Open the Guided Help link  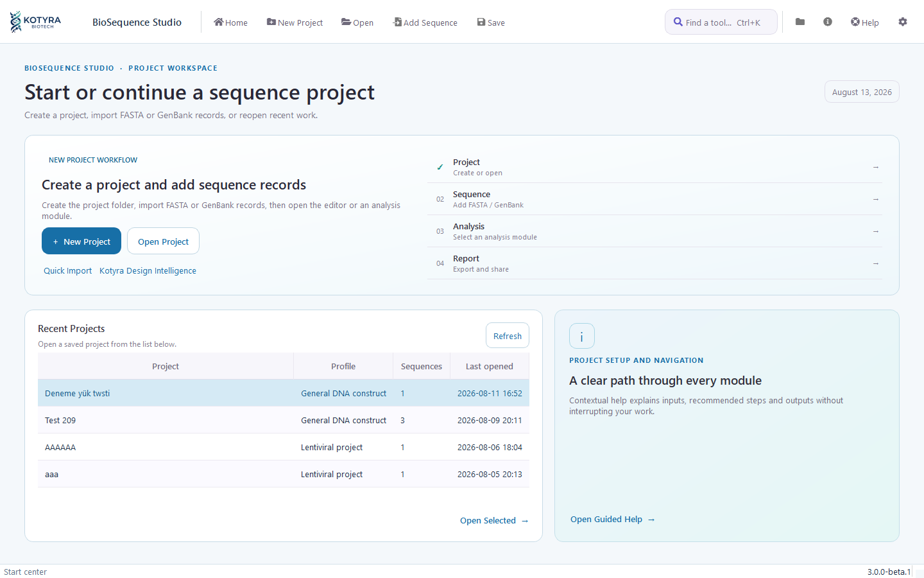pyautogui.click(x=613, y=519)
